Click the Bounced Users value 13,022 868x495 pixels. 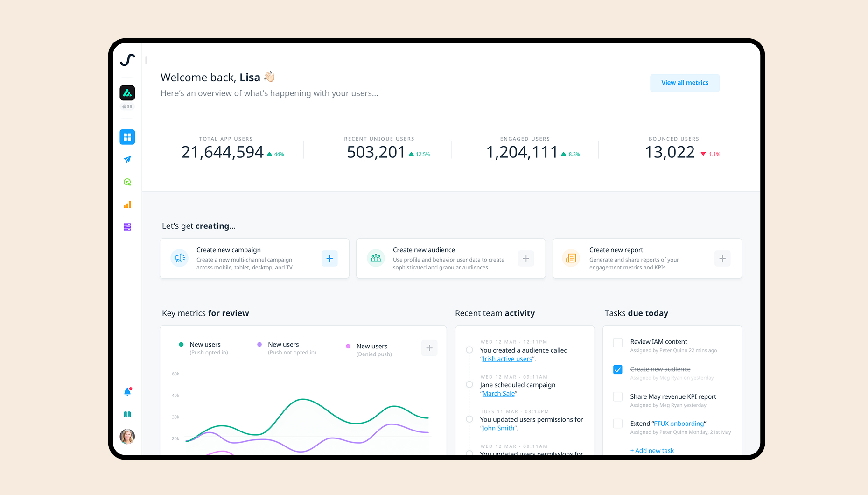670,152
